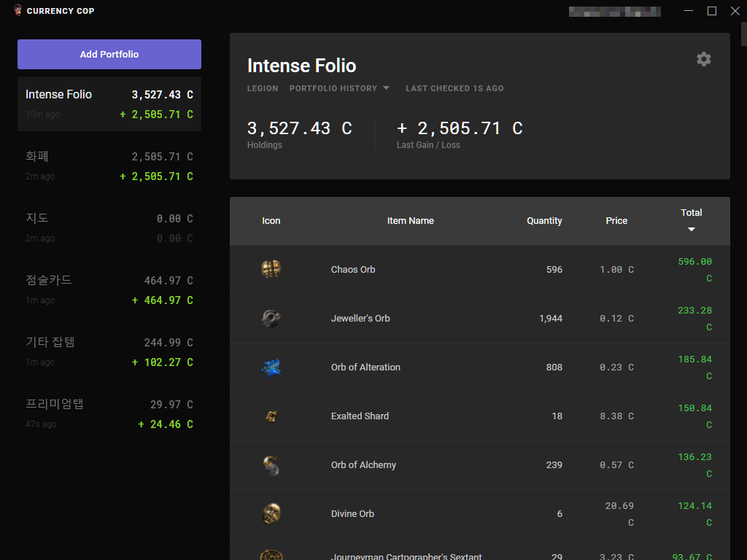Click the Orb of Alchemy icon
The height and width of the screenshot is (560, 747).
pos(271,464)
